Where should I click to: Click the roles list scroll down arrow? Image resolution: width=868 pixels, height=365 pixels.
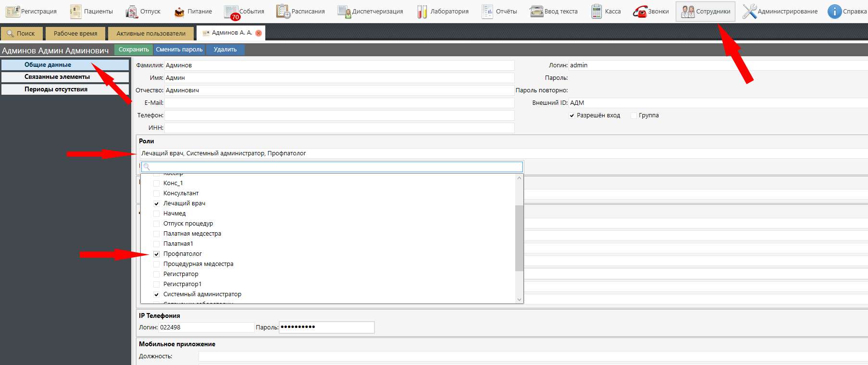point(519,299)
